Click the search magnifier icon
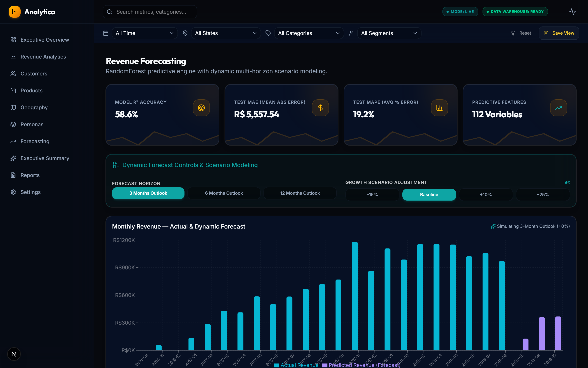The height and width of the screenshot is (368, 588). [x=110, y=12]
